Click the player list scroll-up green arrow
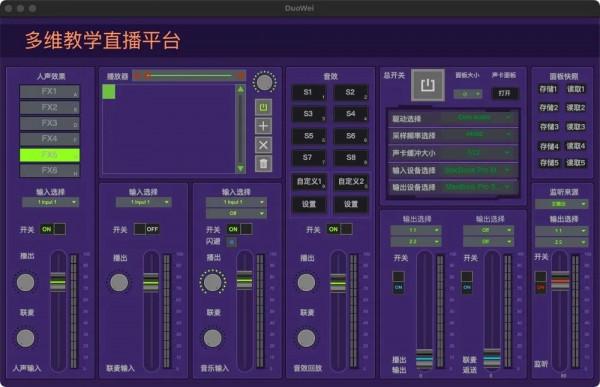Viewport: 600px width, 387px height. click(240, 90)
